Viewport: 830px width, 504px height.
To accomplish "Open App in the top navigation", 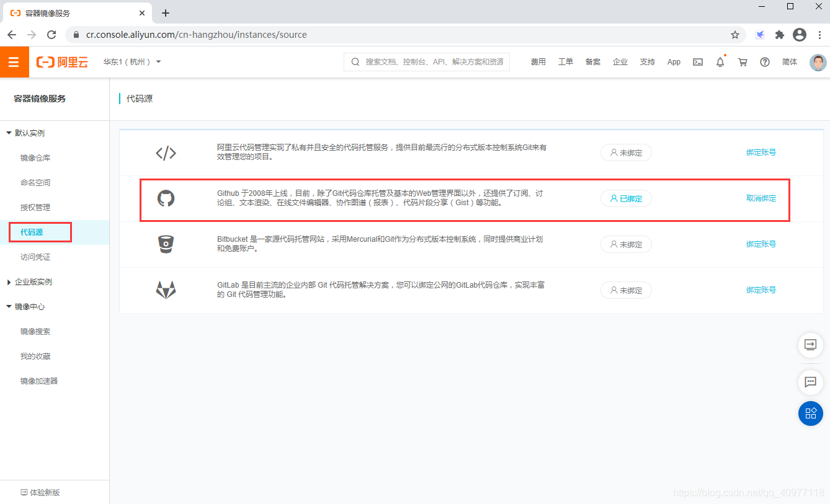I will tap(674, 62).
